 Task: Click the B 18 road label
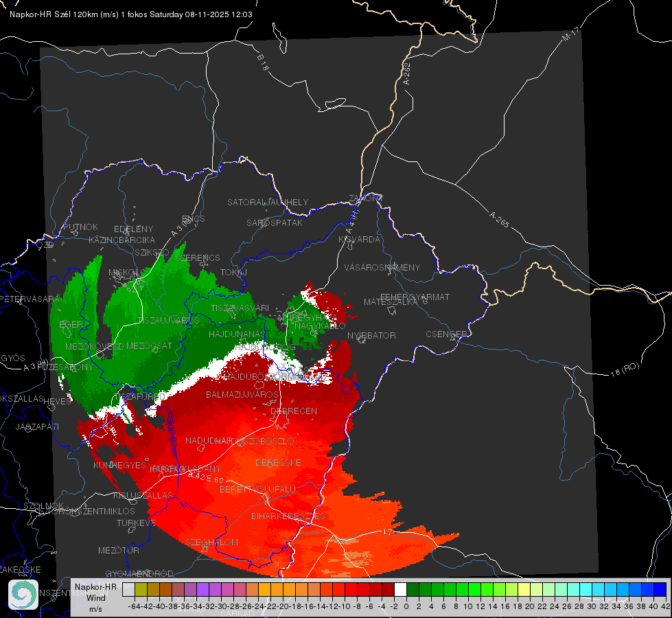click(x=263, y=62)
